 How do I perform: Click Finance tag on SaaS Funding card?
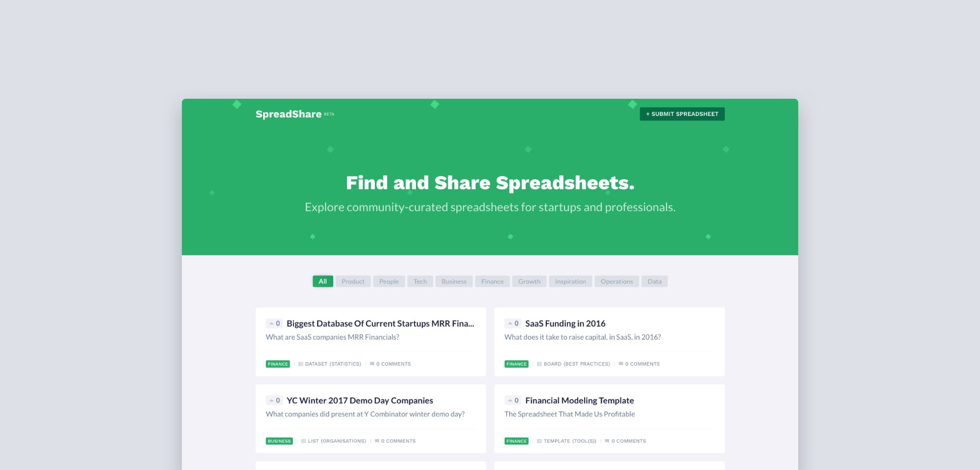click(516, 364)
